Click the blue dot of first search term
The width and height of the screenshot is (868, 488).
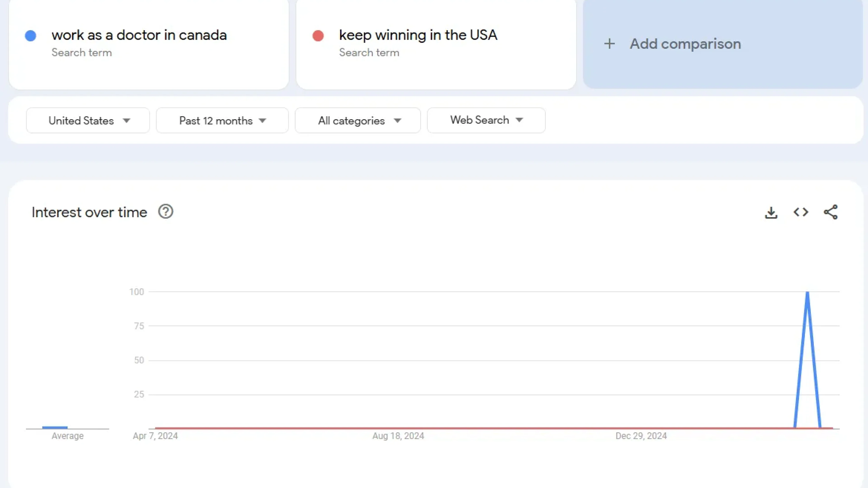31,36
